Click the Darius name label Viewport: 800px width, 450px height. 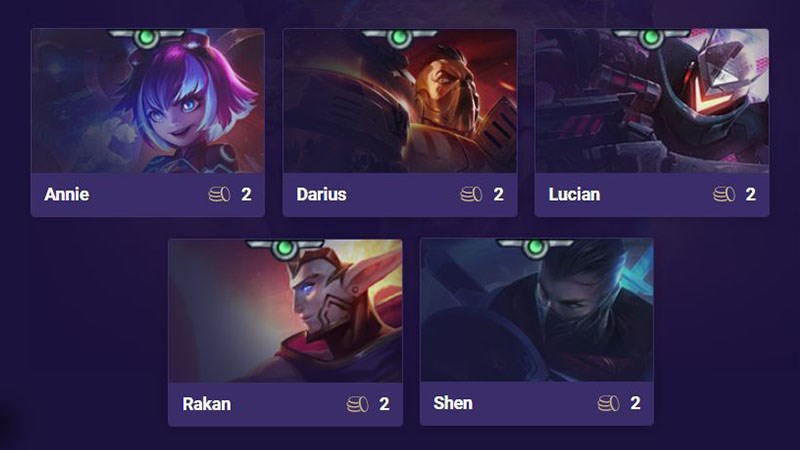coord(321,194)
